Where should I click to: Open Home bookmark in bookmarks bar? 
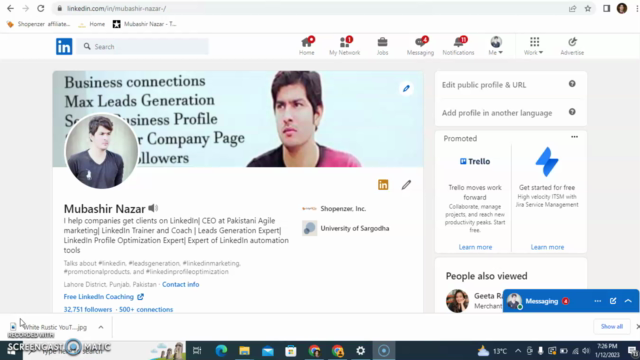[92, 24]
